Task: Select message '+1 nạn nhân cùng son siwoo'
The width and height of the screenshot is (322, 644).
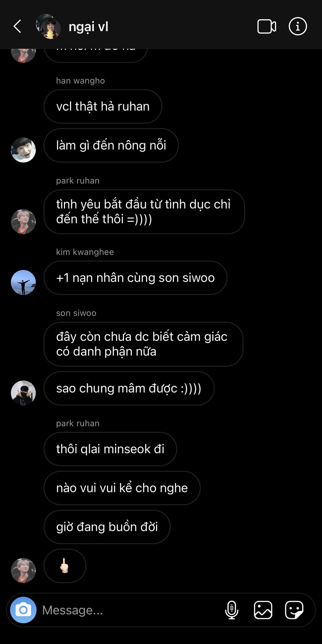Action: pos(135,278)
